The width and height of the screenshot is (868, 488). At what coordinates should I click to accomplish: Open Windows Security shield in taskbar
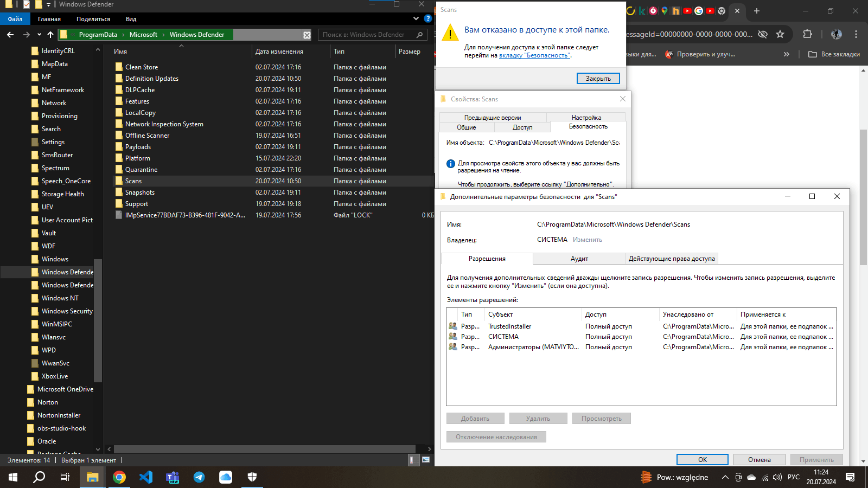point(252,477)
